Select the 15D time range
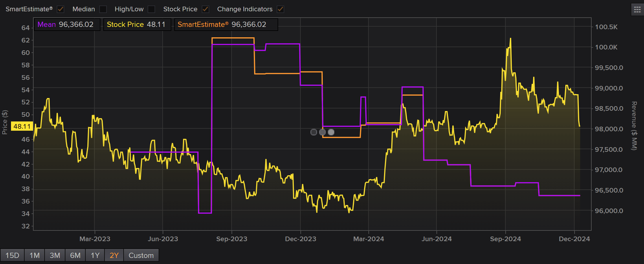This screenshot has height=264, width=644. tap(12, 255)
